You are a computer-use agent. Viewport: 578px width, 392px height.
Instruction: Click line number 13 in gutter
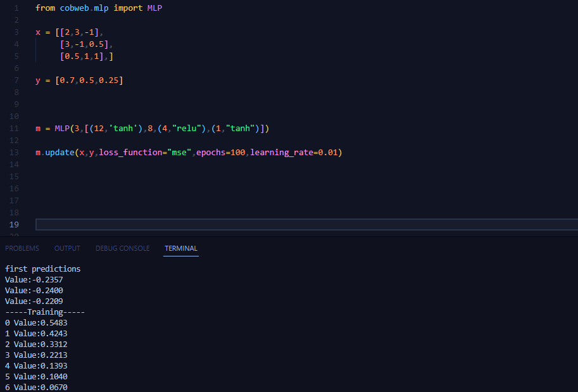(x=14, y=152)
